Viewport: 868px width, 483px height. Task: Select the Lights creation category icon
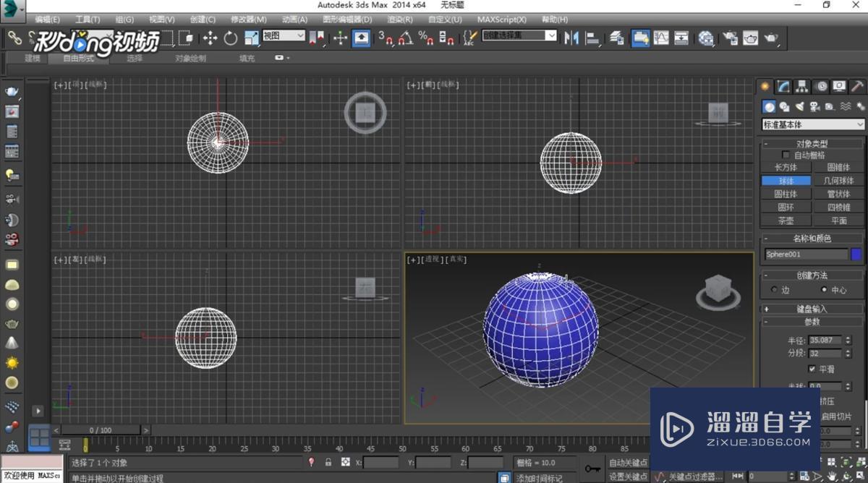[799, 106]
